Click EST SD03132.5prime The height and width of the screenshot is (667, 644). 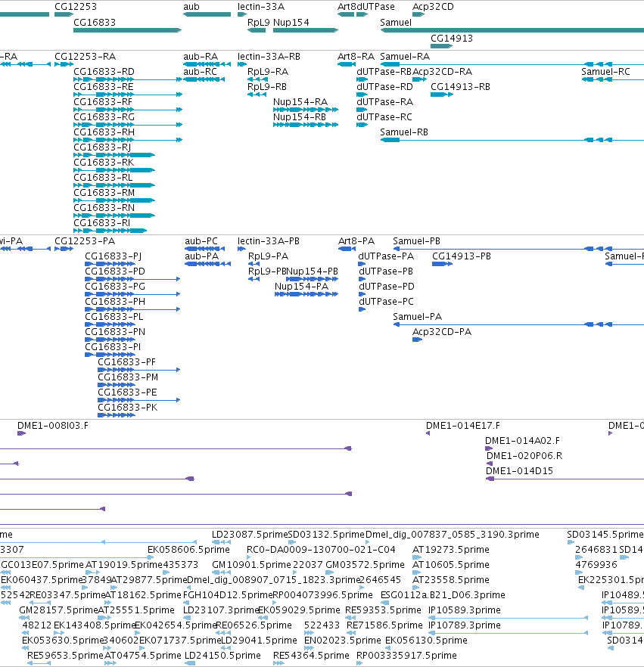pos(326,535)
